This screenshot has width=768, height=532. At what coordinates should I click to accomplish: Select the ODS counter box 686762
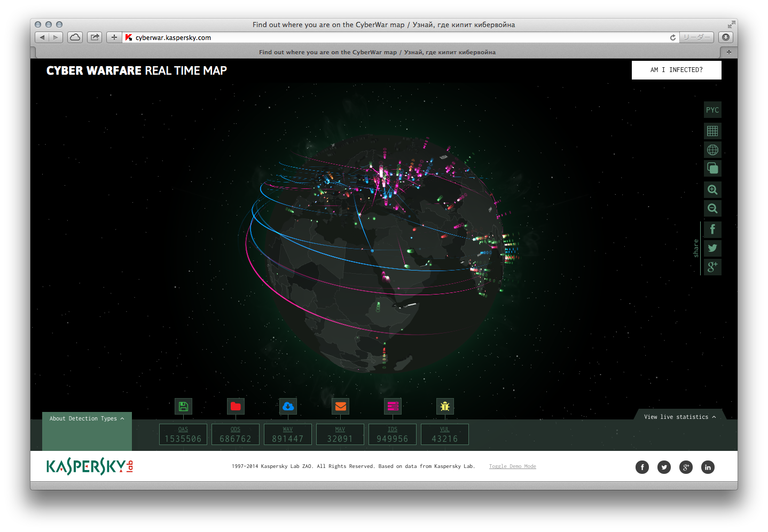click(236, 434)
